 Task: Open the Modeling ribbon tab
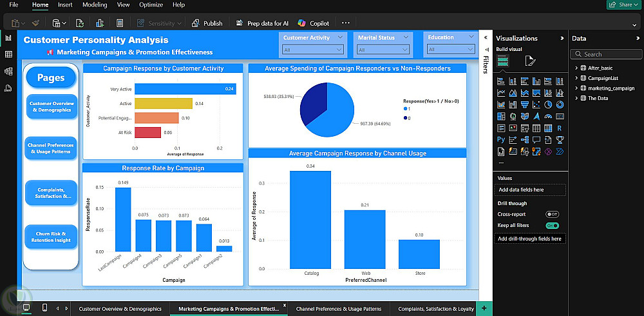(x=95, y=5)
